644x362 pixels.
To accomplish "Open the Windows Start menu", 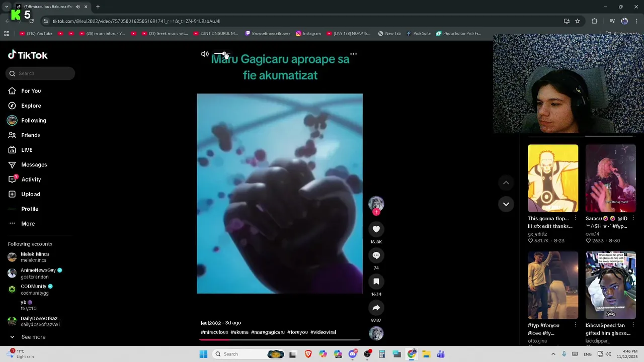I will (203, 354).
